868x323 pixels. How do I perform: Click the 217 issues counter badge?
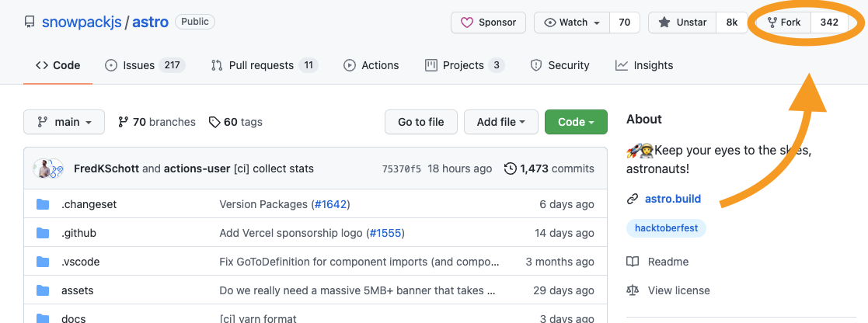173,65
